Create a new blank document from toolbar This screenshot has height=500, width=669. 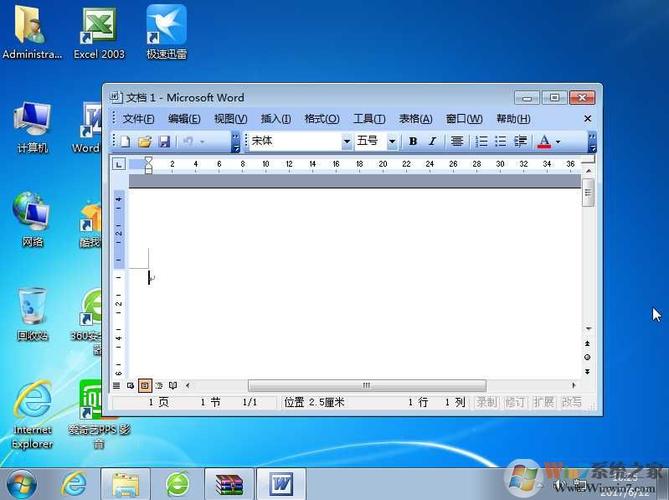pyautogui.click(x=125, y=141)
